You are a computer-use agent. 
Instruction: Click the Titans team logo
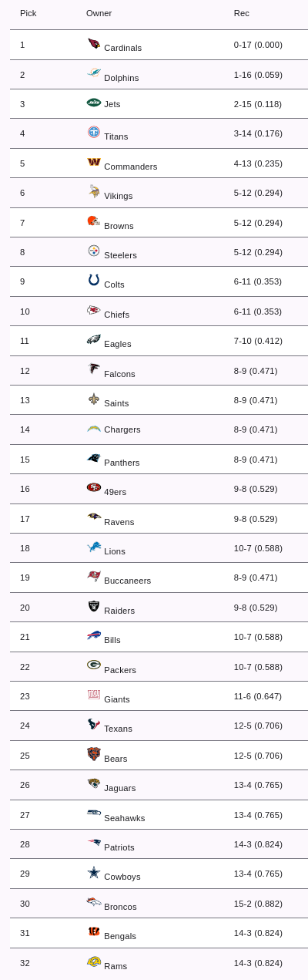94,133
